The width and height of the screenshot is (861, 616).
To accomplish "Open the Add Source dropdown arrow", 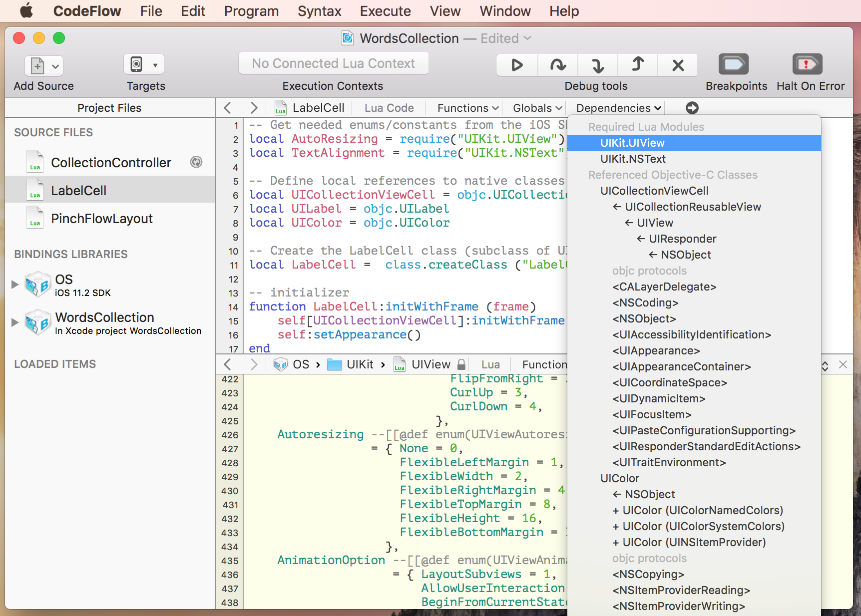I will point(55,66).
